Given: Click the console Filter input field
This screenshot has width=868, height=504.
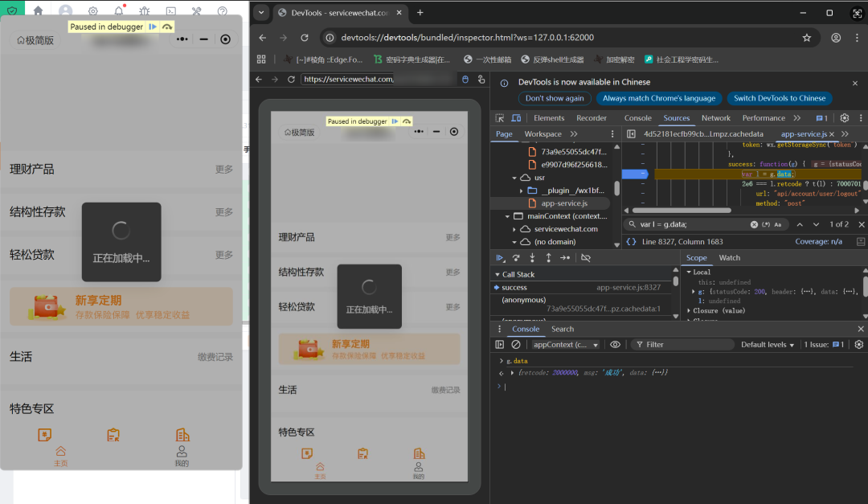Looking at the screenshot, I should tap(682, 345).
